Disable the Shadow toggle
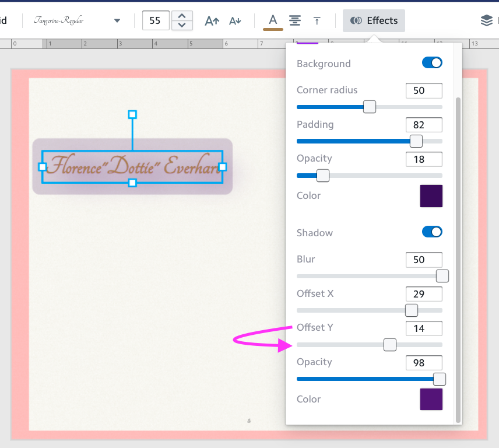This screenshot has height=448, width=499. (432, 232)
